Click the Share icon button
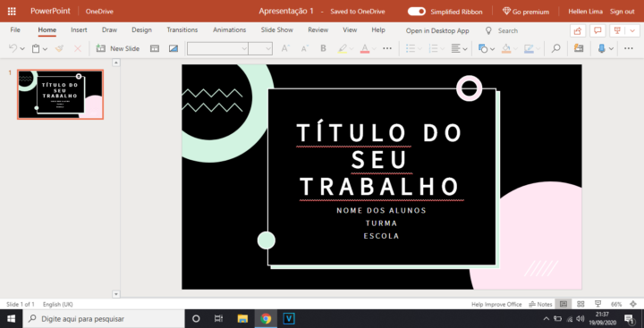The image size is (644, 328). pos(578,30)
